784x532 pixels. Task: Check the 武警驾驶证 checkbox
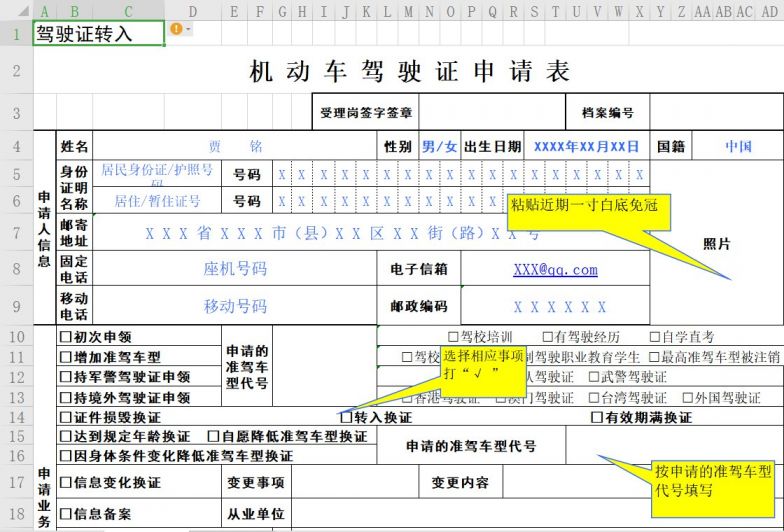[594, 376]
